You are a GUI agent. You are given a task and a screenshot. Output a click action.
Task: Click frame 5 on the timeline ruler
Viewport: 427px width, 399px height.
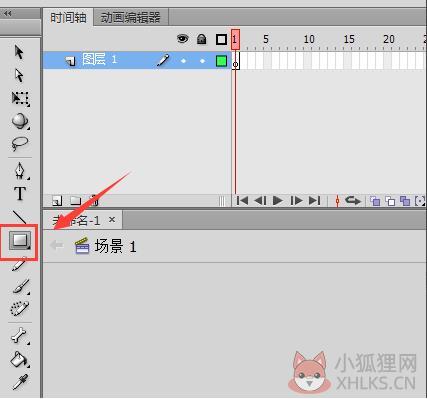click(x=266, y=39)
